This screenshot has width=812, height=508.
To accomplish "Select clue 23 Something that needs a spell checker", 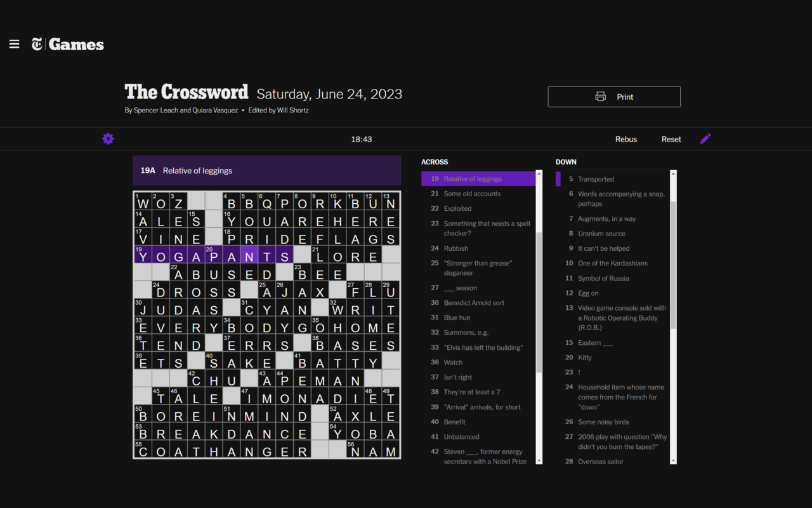I will 478,228.
